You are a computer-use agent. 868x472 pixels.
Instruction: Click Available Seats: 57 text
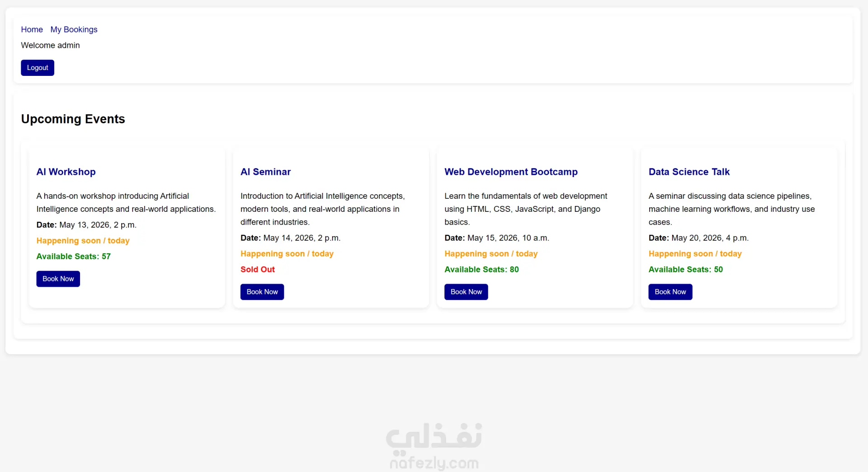(73, 256)
